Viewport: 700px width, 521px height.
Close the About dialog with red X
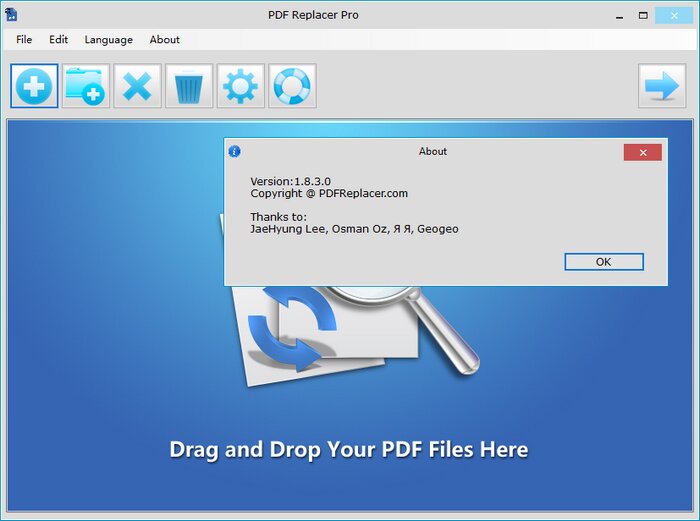pyautogui.click(x=643, y=153)
